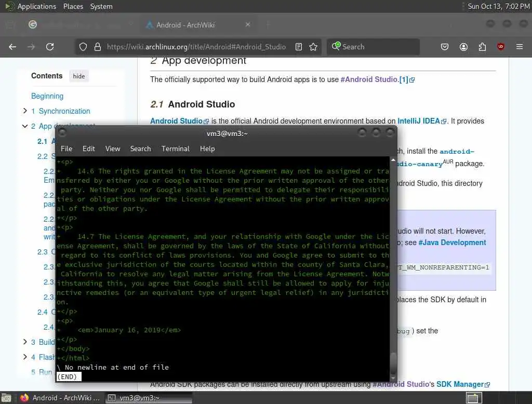This screenshot has width=532, height=404.
Task: Click the clock showing Sun Oct 13
Action: tap(498, 6)
